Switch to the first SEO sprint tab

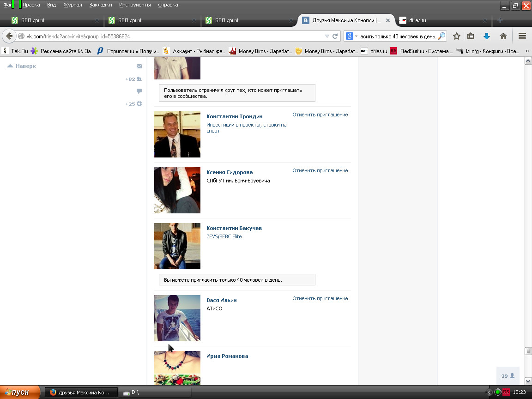tap(54, 20)
